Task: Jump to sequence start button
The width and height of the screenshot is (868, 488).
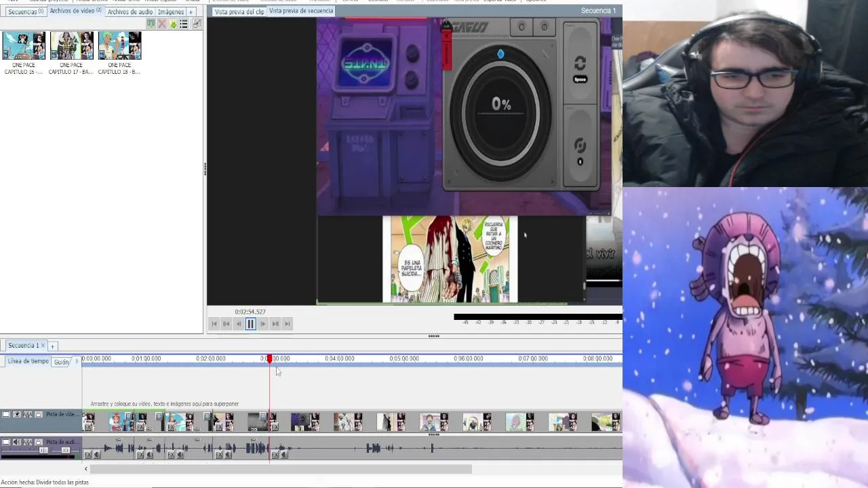Action: [x=214, y=324]
